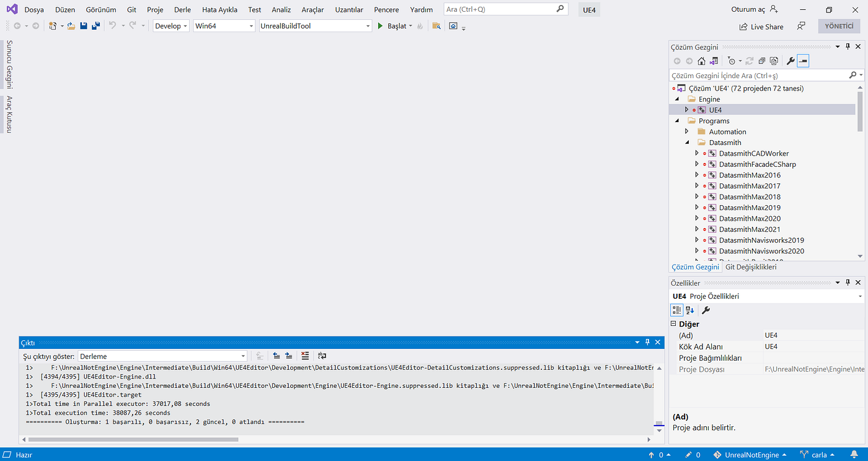Click the home icon in Çözüm Gezgini
Image resolution: width=868 pixels, height=461 pixels.
click(701, 61)
